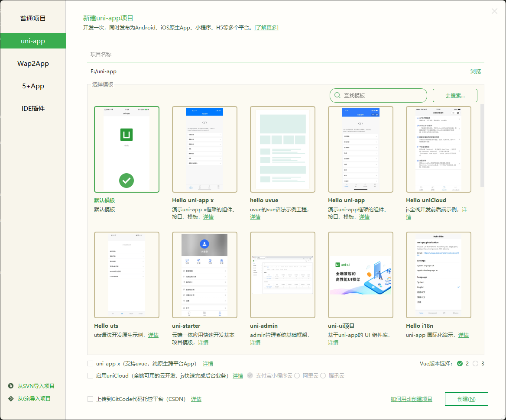
Task: Click the magnifier icon in the template search box
Action: (337, 95)
